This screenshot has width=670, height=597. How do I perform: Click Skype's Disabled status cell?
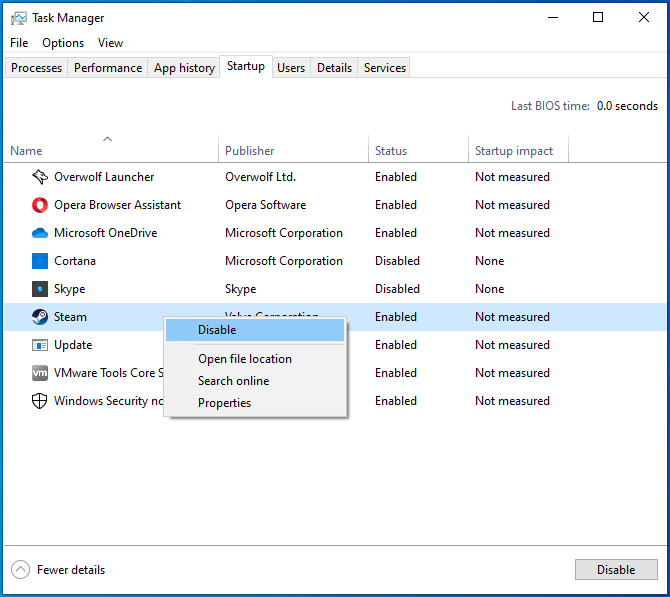[397, 289]
